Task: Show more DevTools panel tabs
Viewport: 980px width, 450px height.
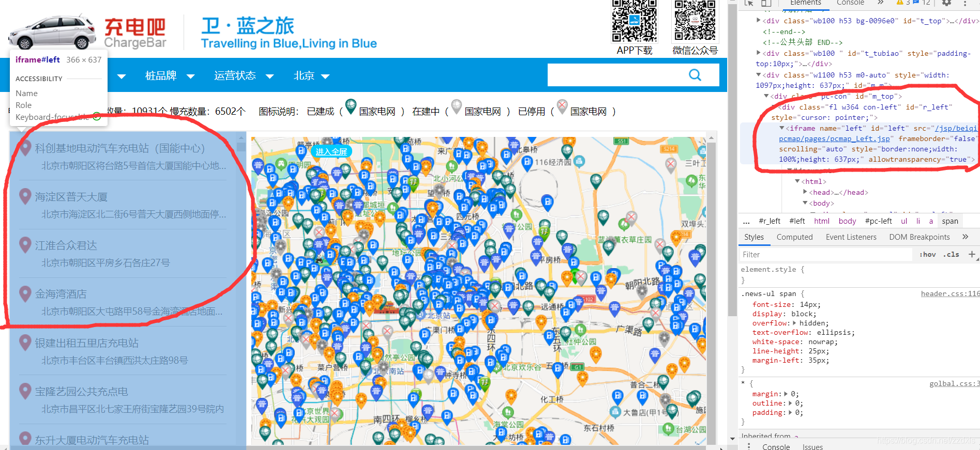Action: (881, 3)
